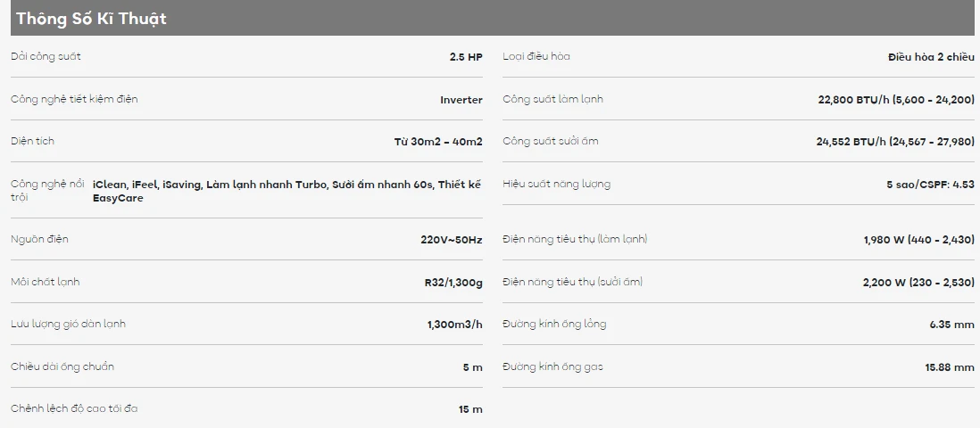The height and width of the screenshot is (428, 980).
Task: Click the 1,300m3/h airflow value
Action: [454, 325]
